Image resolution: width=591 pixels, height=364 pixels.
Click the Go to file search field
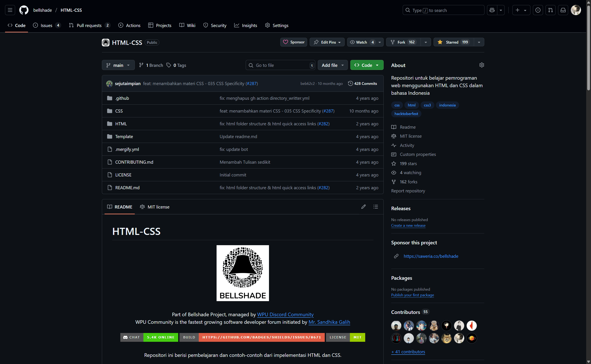coord(280,65)
